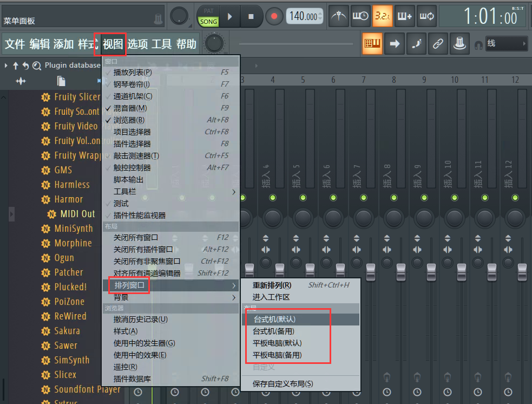Screen dimensions: 532x404
Task: Open the 选项 menu in the menu bar
Action: (137, 44)
